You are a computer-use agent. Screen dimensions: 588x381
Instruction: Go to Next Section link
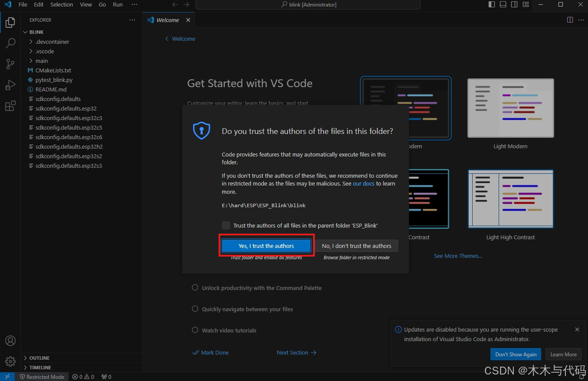(297, 352)
